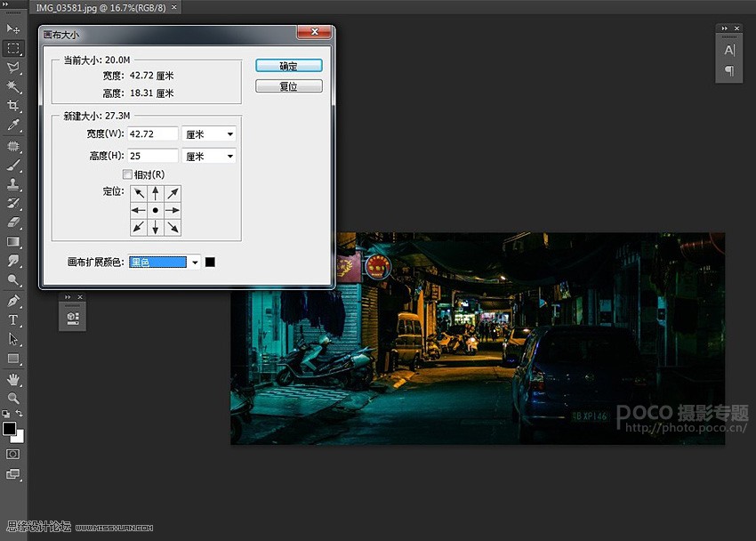Anchor canvas to bottom-center

click(156, 227)
